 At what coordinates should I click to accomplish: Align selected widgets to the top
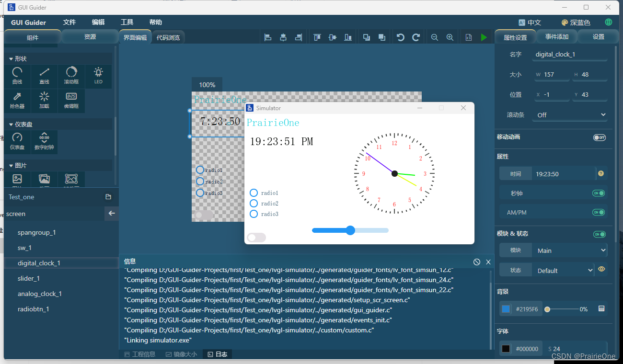tap(317, 37)
